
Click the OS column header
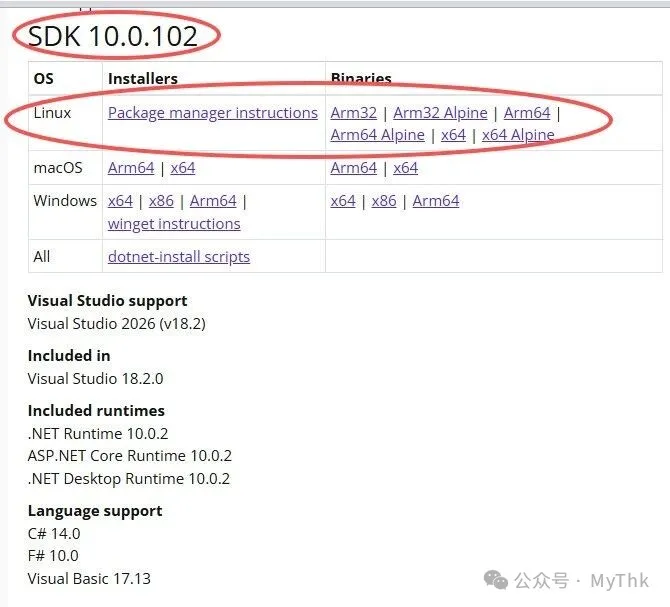[44, 79]
